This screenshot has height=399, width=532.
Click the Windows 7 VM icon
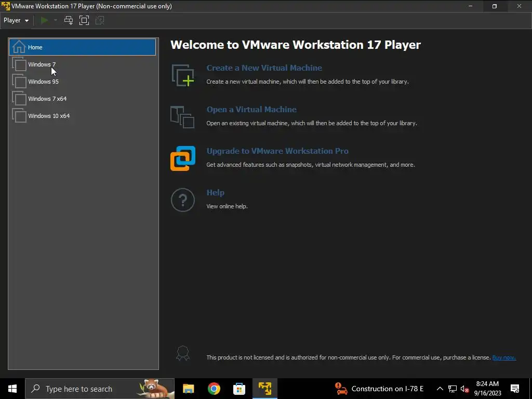pyautogui.click(x=19, y=64)
